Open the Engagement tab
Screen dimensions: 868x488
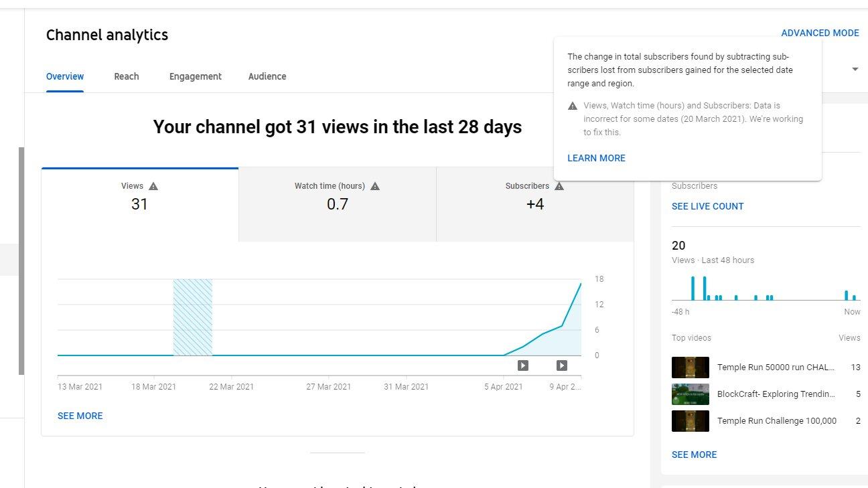click(x=196, y=76)
